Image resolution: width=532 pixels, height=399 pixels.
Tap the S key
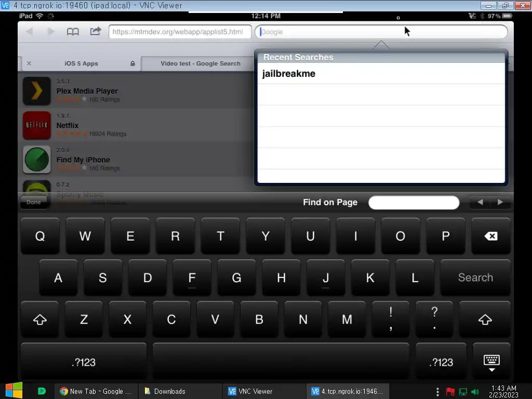point(103,278)
